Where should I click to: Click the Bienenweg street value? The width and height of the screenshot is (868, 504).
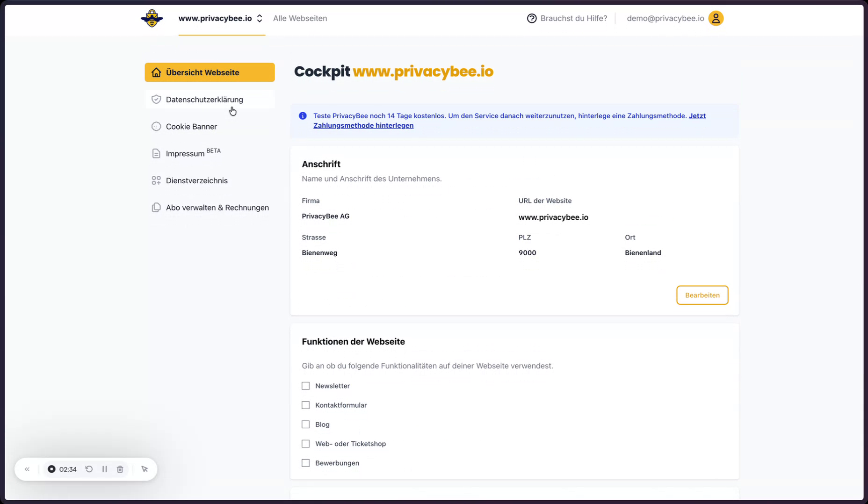[x=319, y=253]
